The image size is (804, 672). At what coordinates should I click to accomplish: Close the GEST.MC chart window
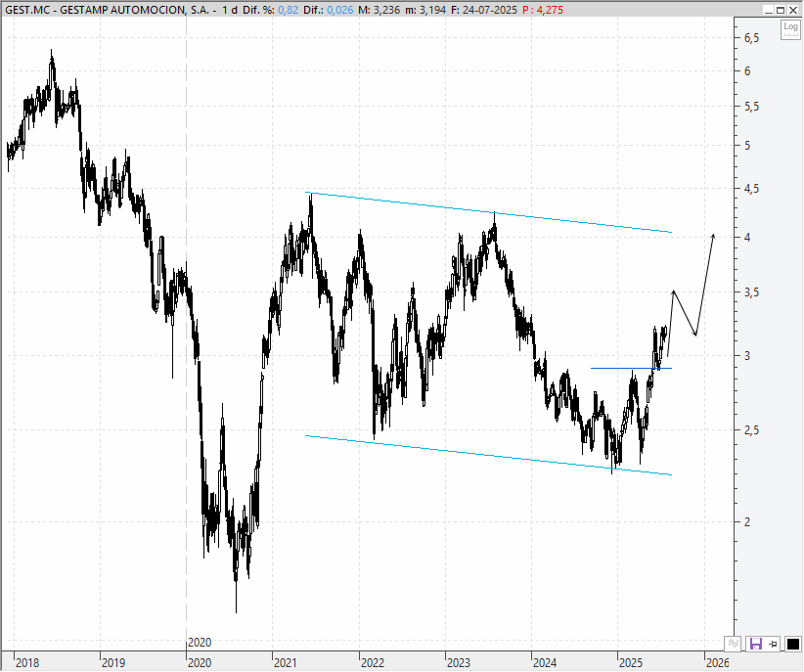(x=792, y=10)
